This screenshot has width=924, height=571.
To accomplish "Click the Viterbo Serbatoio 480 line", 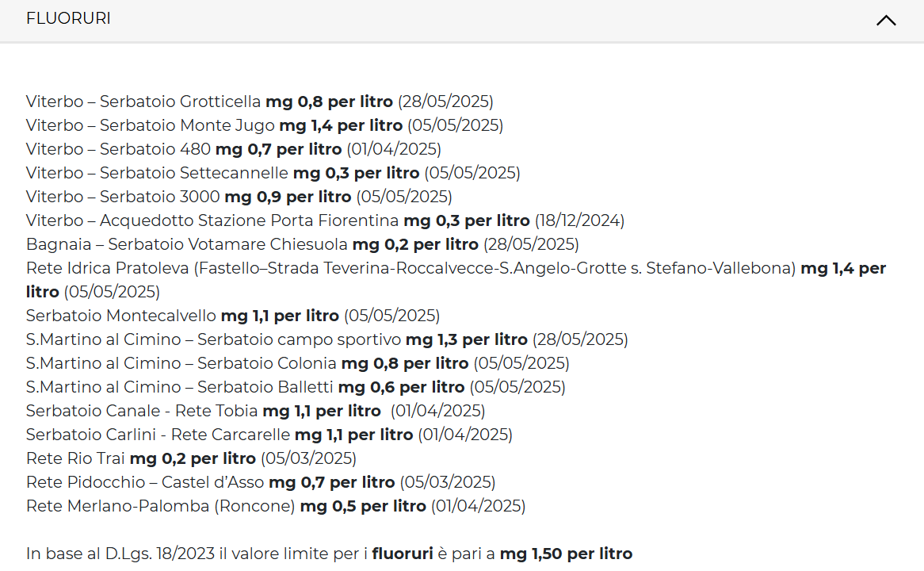I will 233,149.
